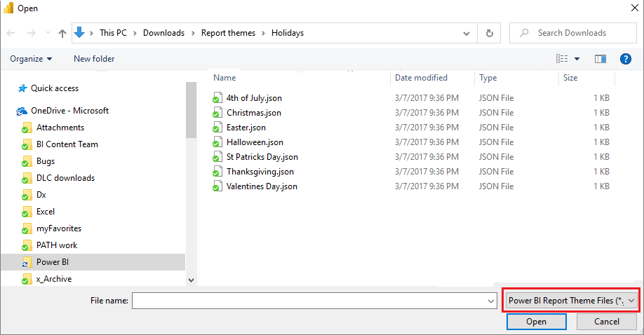Open the x_Archive folder

tap(54, 279)
